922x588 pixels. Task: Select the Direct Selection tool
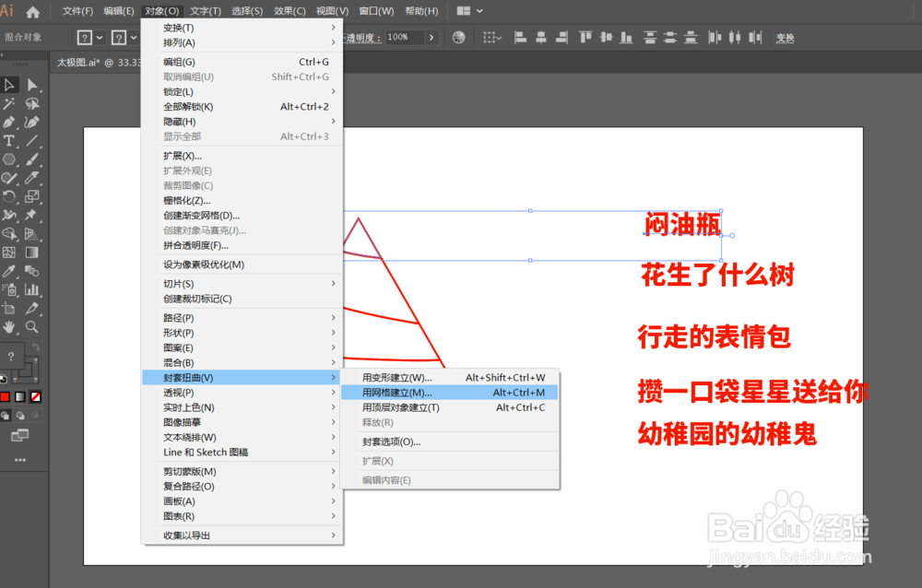click(x=31, y=86)
